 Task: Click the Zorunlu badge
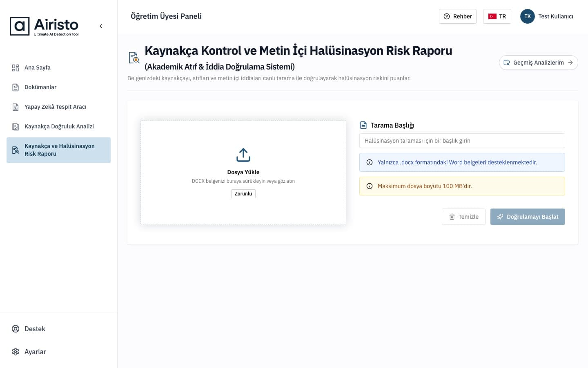tap(243, 194)
